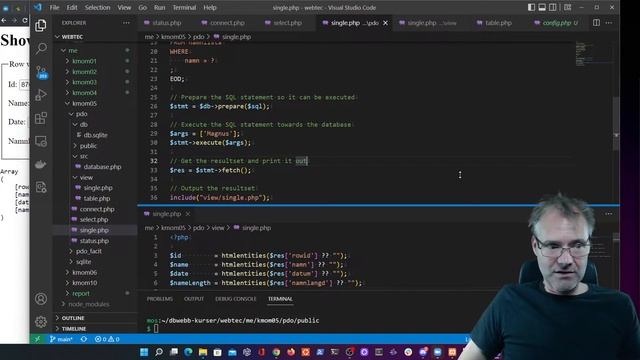The height and width of the screenshot is (360, 640).
Task: Toggle secondary side bar layout icon
Action: tap(552, 7)
